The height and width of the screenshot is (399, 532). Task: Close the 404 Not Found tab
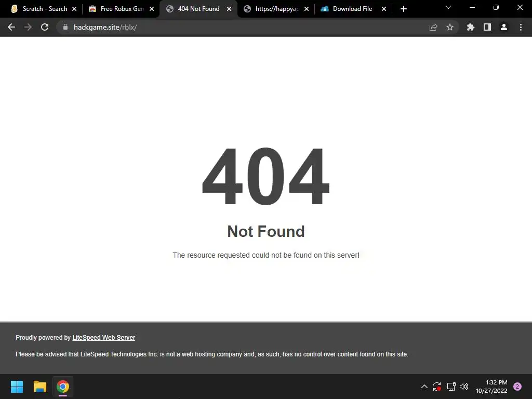[x=229, y=9]
